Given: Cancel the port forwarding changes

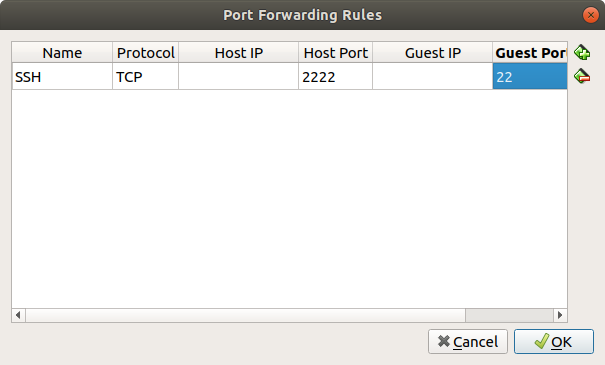Looking at the screenshot, I should [x=468, y=341].
